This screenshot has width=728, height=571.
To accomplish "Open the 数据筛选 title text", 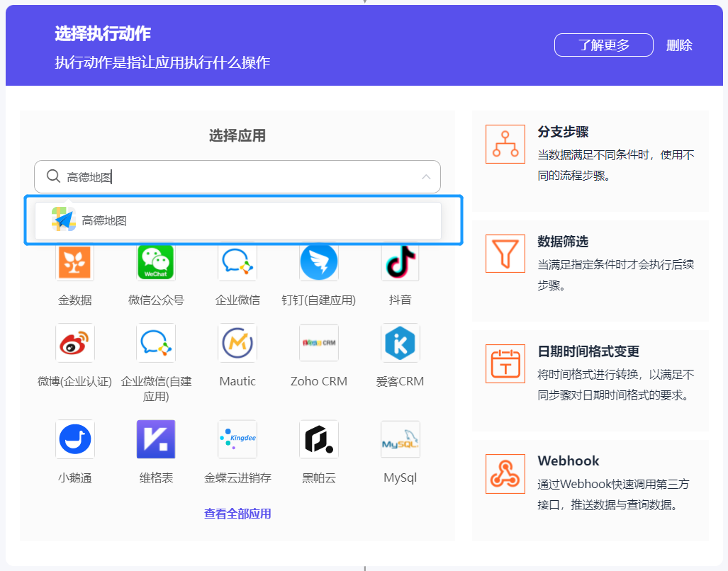I will [563, 242].
